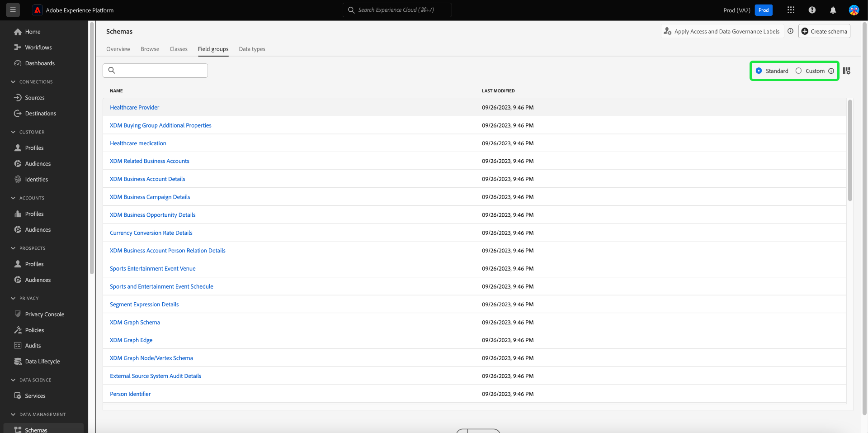
Task: Click the Prod sandbox badge
Action: coord(764,10)
